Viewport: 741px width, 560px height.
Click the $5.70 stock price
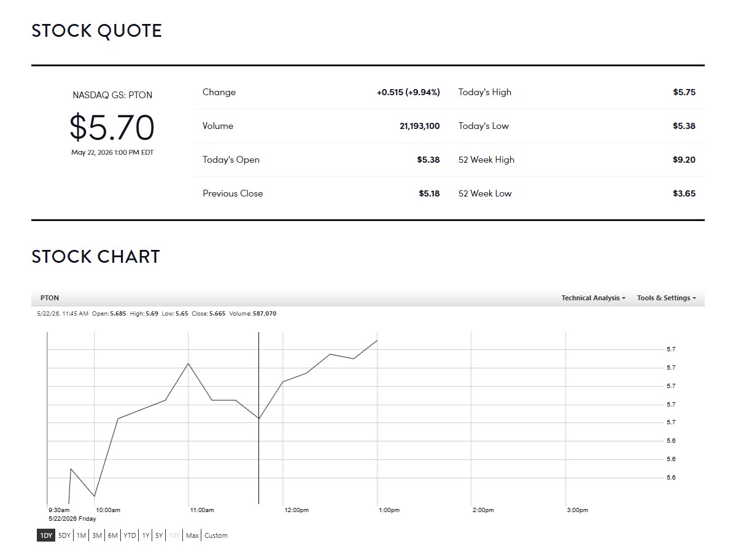click(112, 127)
